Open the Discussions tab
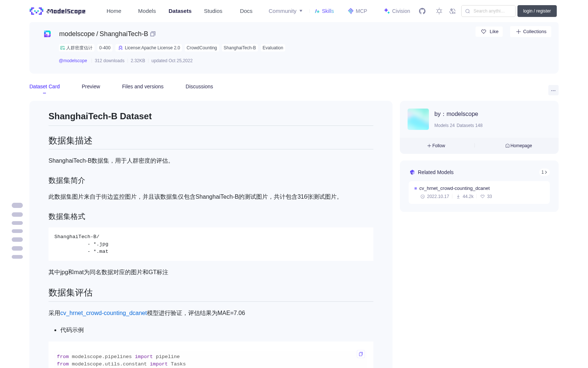 pos(199,86)
